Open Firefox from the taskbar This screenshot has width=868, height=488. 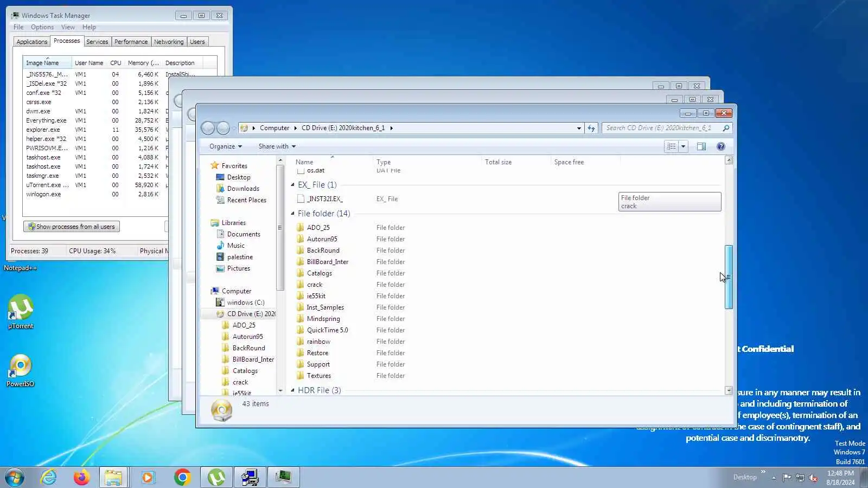tap(81, 477)
